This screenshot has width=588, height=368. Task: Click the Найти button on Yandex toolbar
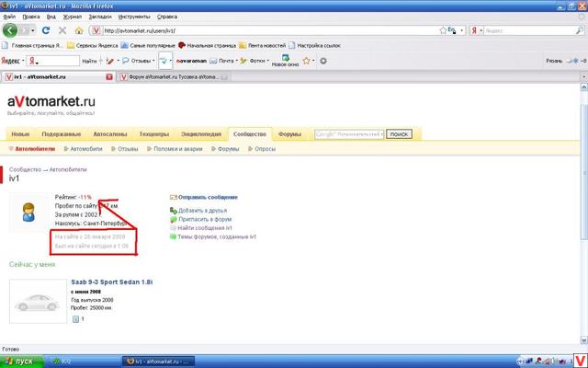point(89,61)
